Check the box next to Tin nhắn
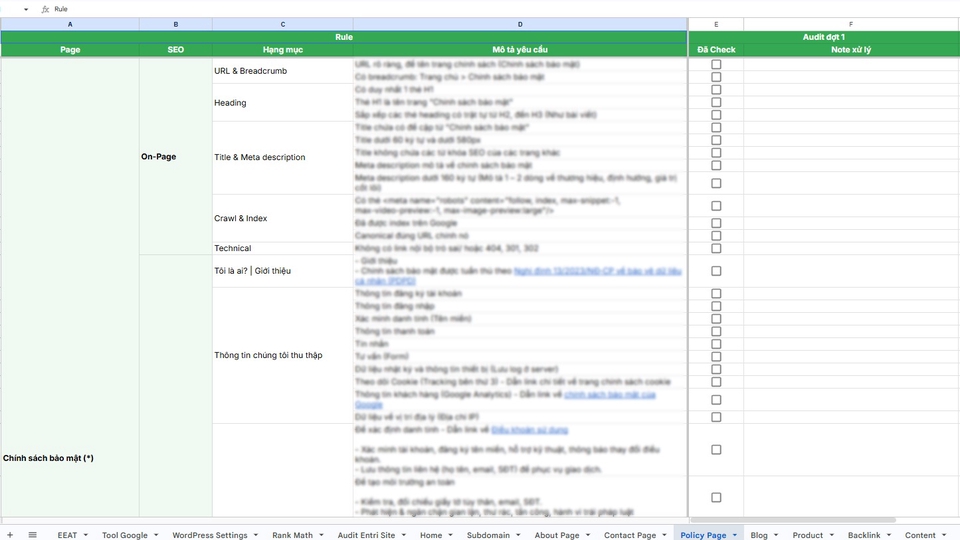The image size is (960, 540). (716, 344)
